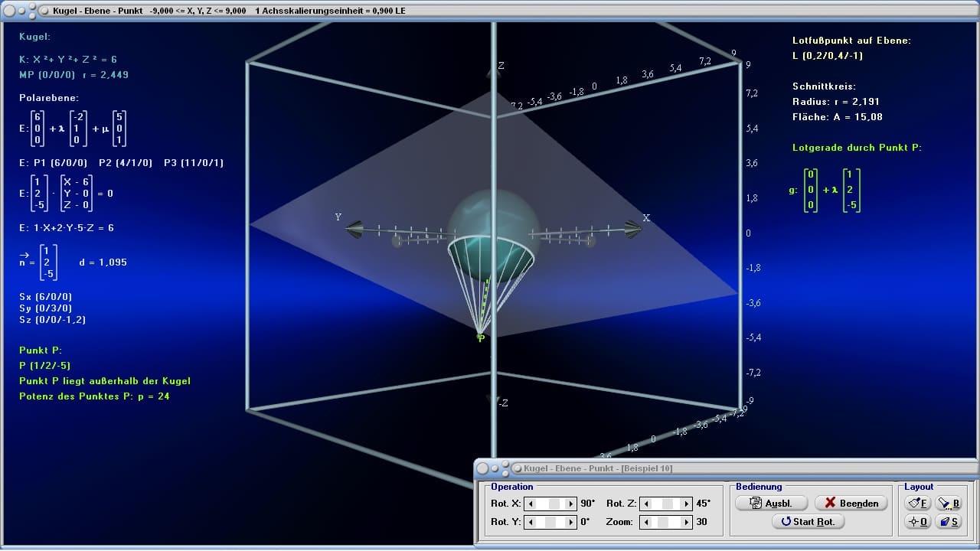This screenshot has width=980, height=551.
Task: Open layout option S cube icon
Action: (948, 521)
